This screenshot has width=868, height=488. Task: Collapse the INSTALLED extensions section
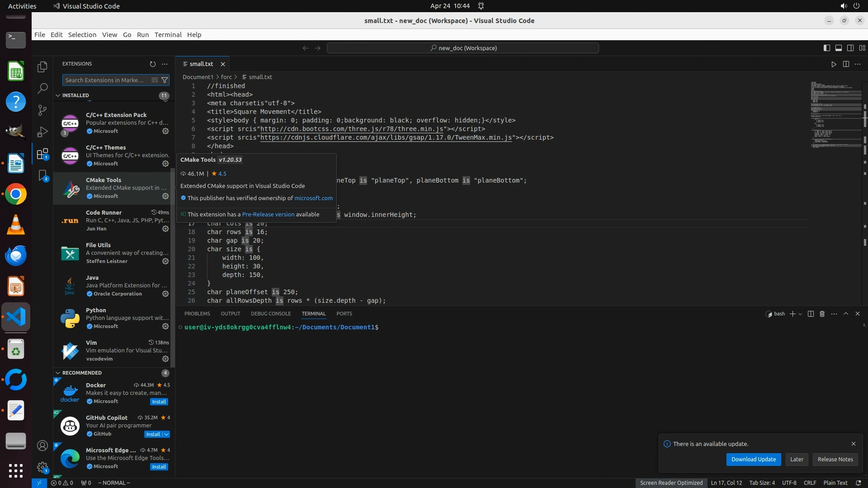coord(58,95)
